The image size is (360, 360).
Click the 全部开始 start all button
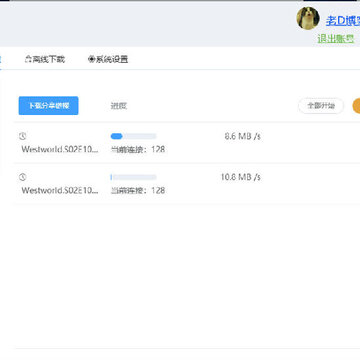[x=321, y=106]
